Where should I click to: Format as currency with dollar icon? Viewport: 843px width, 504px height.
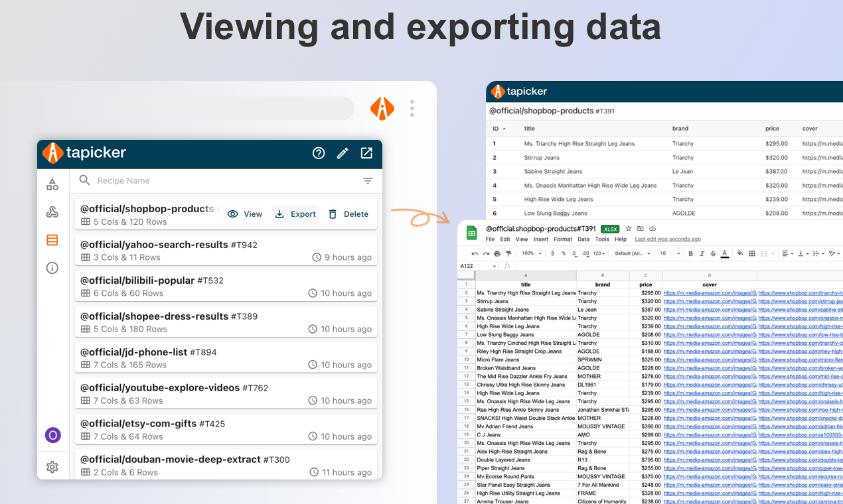coord(552,253)
